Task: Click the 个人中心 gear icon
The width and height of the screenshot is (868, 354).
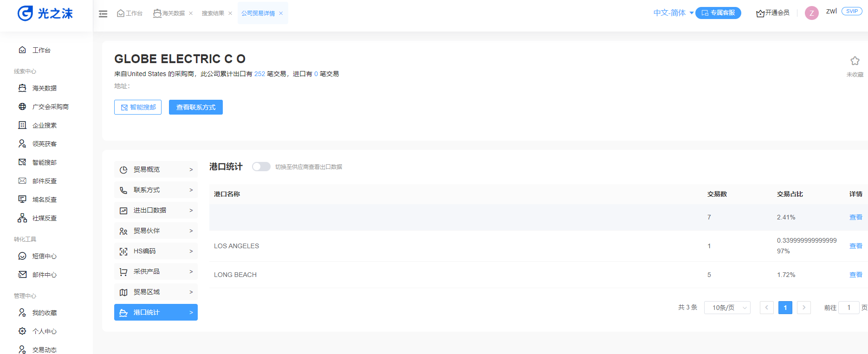Action: click(x=22, y=331)
